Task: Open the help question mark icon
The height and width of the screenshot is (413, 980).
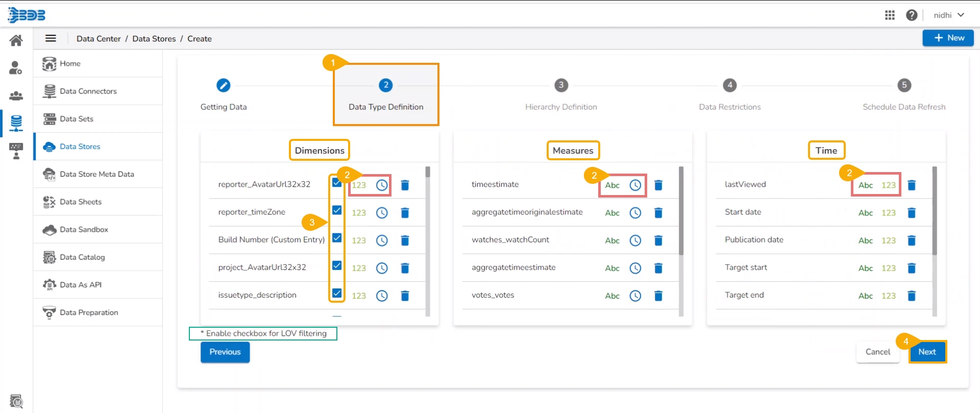Action: 912,15
